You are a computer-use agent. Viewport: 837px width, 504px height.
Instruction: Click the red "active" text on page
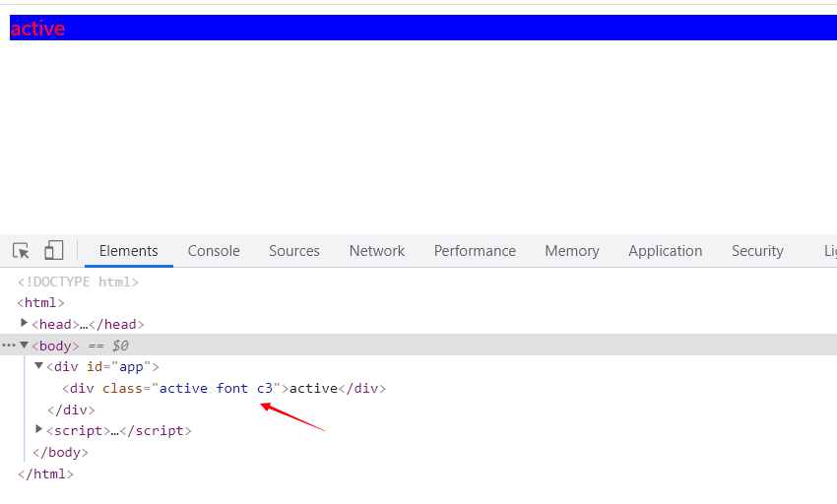coord(37,29)
